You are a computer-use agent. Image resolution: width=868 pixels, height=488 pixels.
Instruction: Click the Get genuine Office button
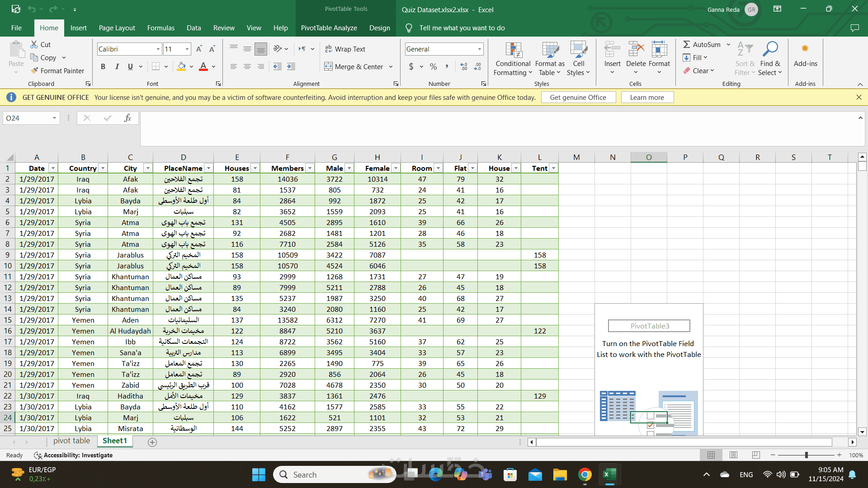(578, 97)
